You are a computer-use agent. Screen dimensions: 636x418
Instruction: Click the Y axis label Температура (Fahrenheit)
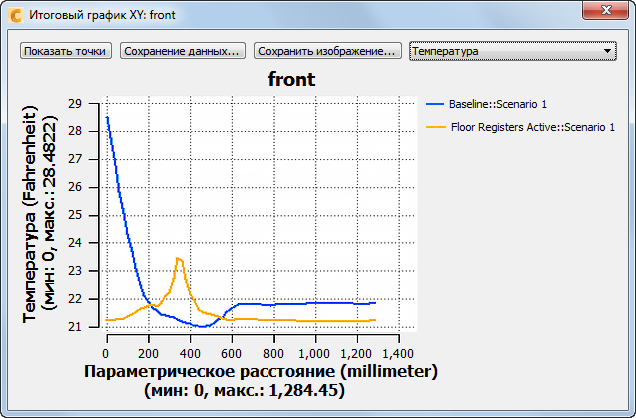point(30,215)
